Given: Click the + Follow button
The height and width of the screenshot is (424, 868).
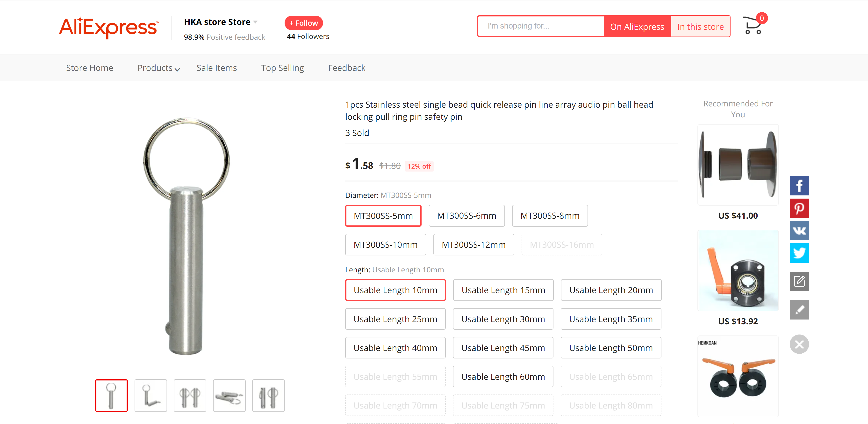Looking at the screenshot, I should click(304, 23).
